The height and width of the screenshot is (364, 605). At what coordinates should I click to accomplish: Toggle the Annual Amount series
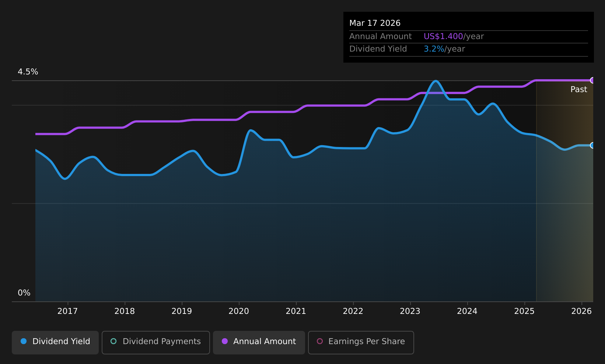[x=259, y=342]
